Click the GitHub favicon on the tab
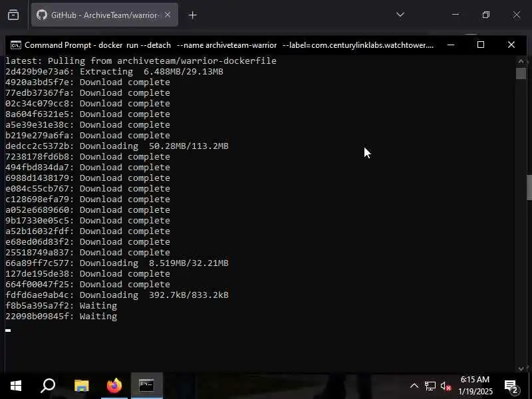 42,15
